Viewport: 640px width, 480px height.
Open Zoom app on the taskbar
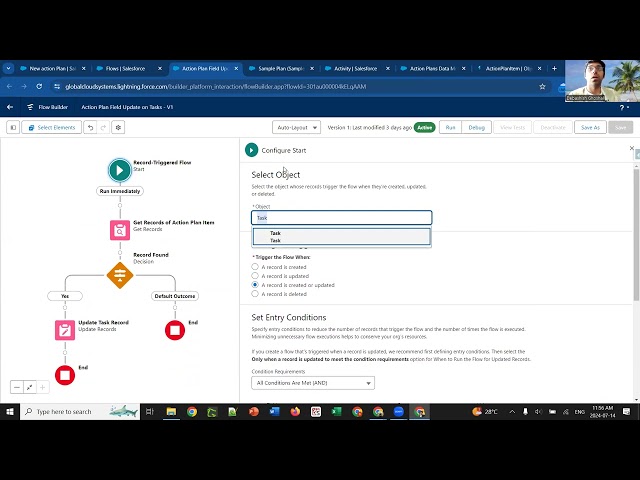click(x=398, y=412)
